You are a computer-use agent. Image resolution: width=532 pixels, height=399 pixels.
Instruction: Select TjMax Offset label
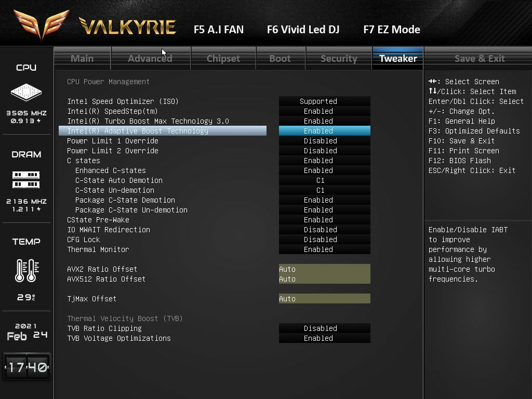91,299
